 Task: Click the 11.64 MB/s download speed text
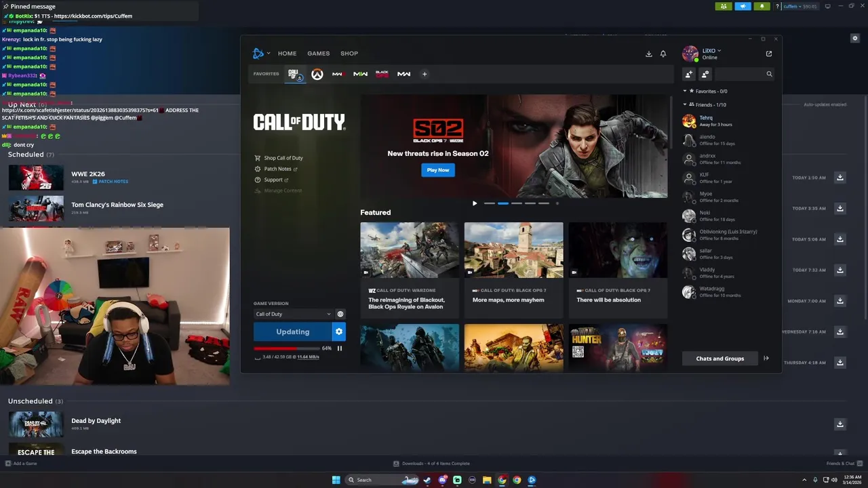point(308,357)
